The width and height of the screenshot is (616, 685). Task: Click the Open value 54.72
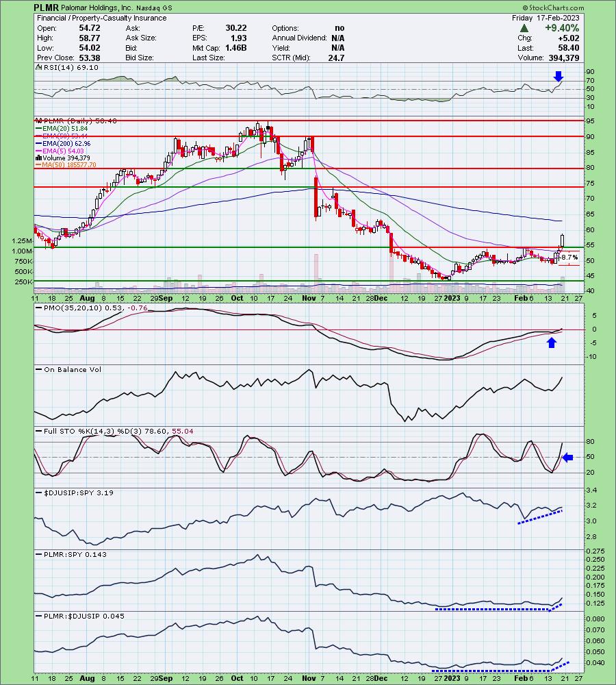(x=90, y=28)
